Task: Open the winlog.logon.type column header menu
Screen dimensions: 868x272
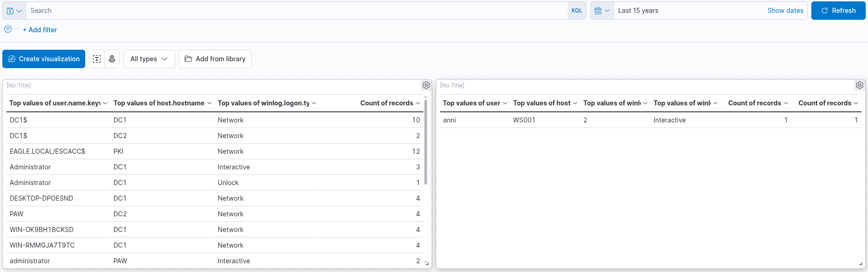Action: click(267, 103)
